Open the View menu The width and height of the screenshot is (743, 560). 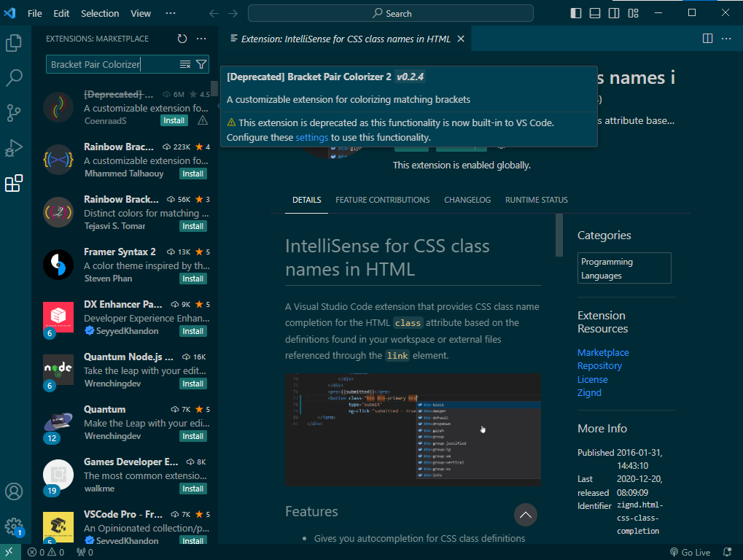point(141,13)
